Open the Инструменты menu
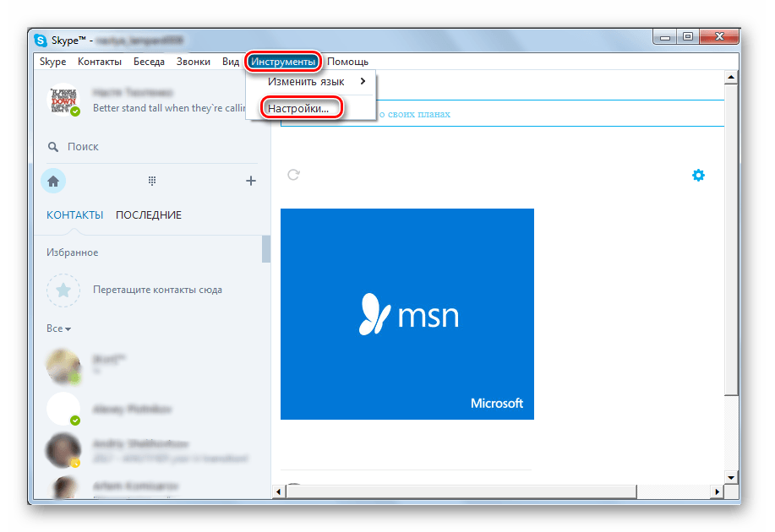The image size is (775, 532). click(x=284, y=62)
